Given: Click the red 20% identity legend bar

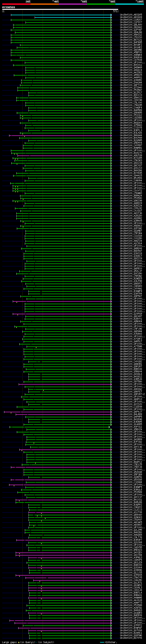Looking at the screenshot, I should [x=16, y=4].
